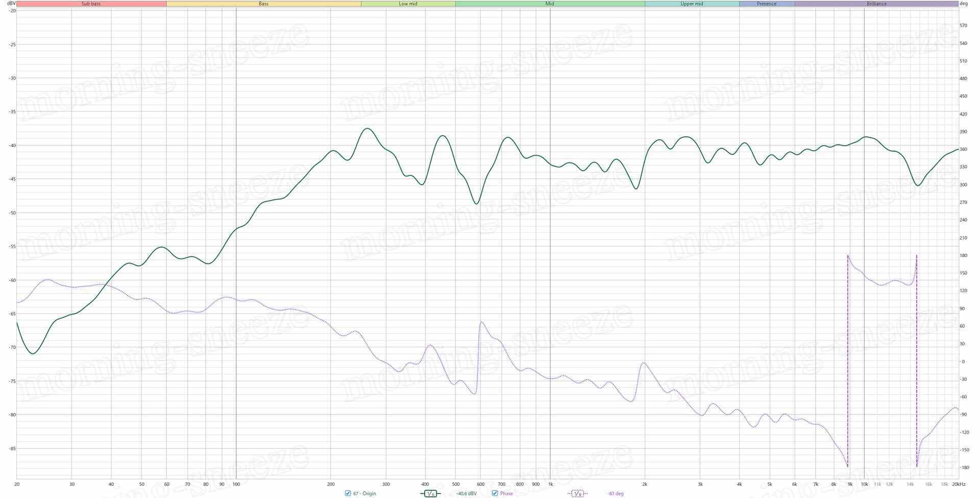Viewport: 980px width, 498px height.
Task: Select the Mid band header
Action: tap(550, 4)
